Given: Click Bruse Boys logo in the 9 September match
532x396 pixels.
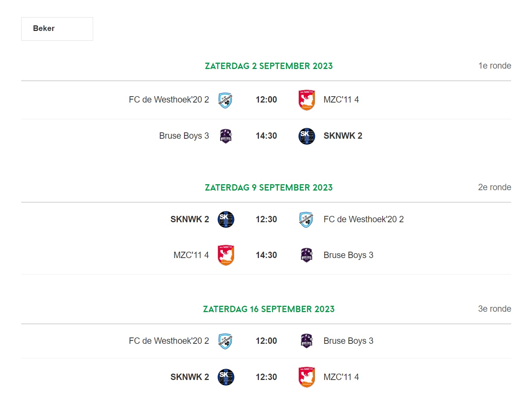Looking at the screenshot, I should 306,255.
